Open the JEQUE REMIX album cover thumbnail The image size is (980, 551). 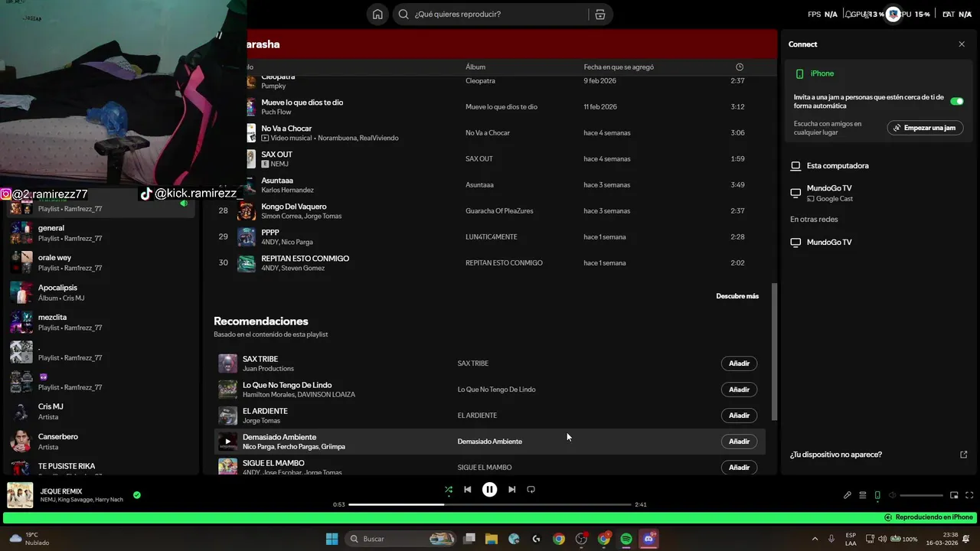pos(20,495)
